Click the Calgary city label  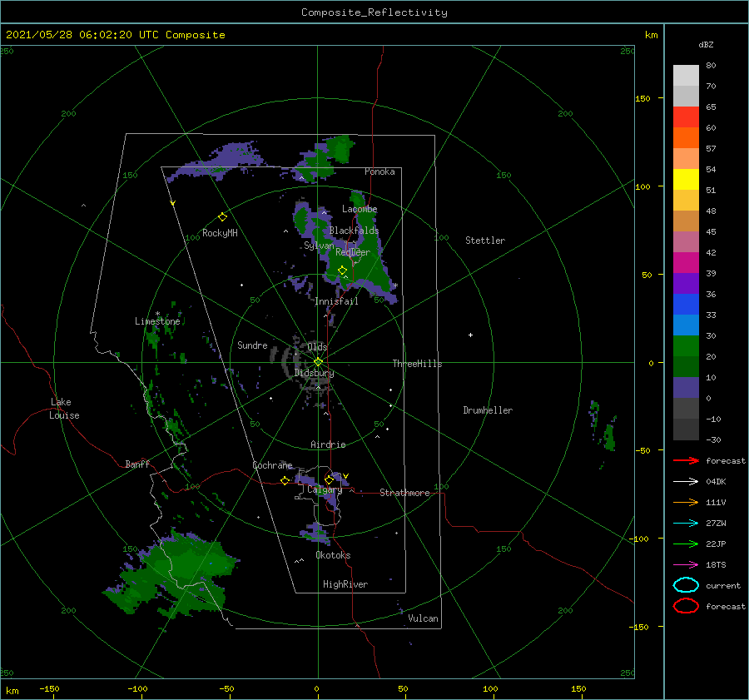coord(325,489)
